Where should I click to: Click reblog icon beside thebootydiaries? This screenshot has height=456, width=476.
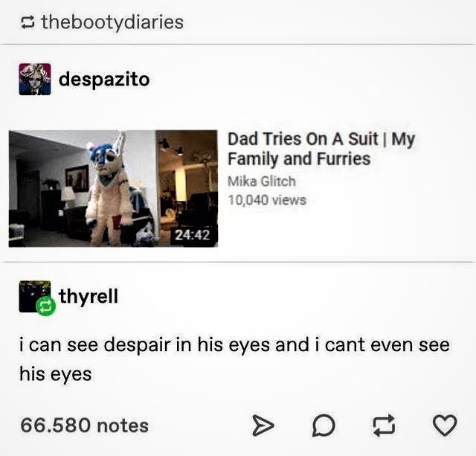28,23
